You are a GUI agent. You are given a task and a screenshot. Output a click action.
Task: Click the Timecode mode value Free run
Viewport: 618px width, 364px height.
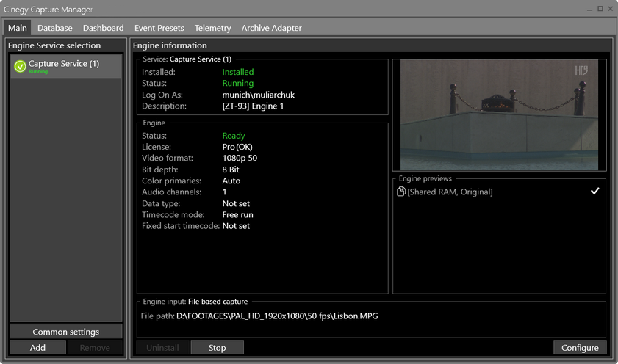237,215
